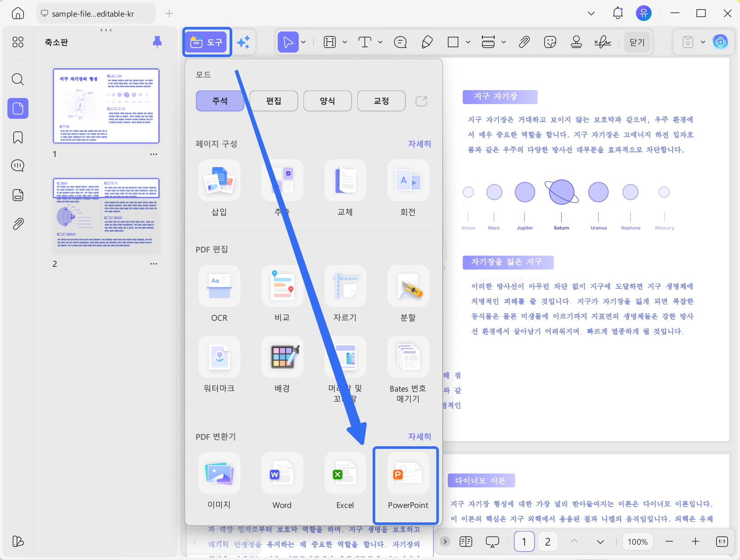Screen dimensions: 740x560
Task: Open the 비교 compare tool
Action: pos(282,294)
